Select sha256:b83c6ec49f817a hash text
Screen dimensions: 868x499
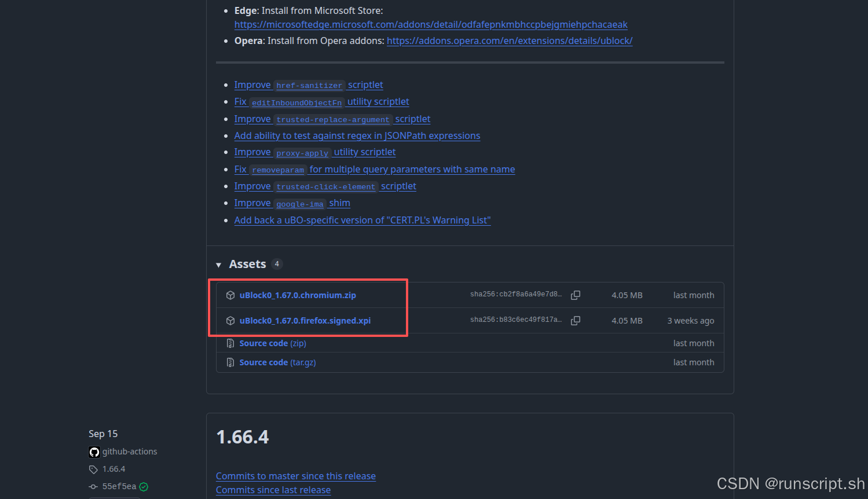[516, 320]
